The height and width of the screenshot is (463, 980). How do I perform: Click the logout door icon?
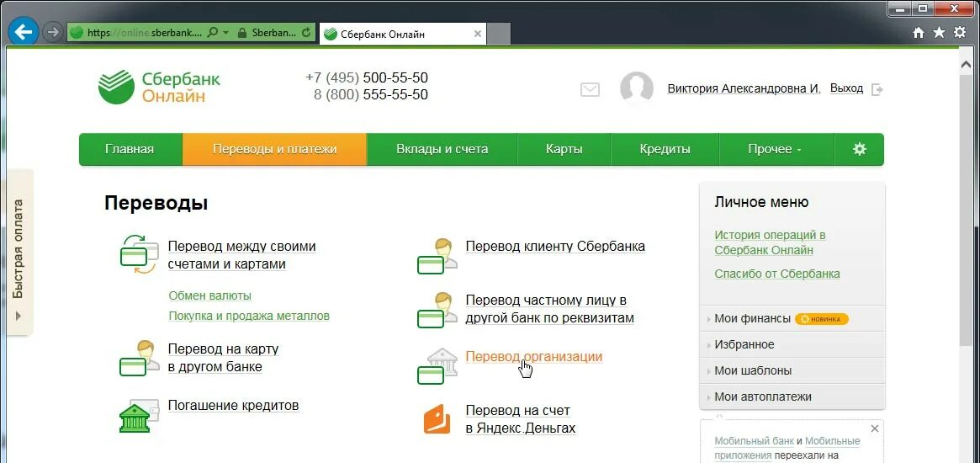click(x=877, y=89)
